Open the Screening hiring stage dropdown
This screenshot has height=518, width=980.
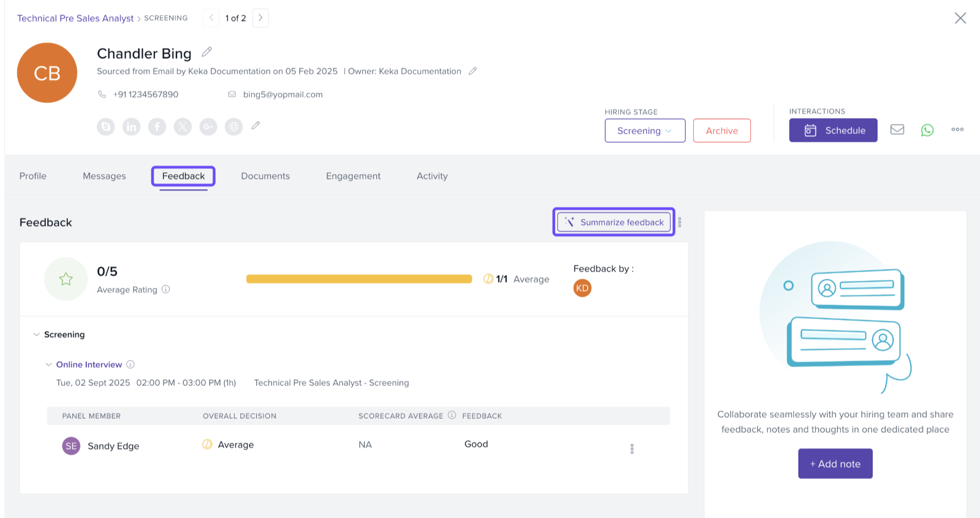pyautogui.click(x=645, y=130)
